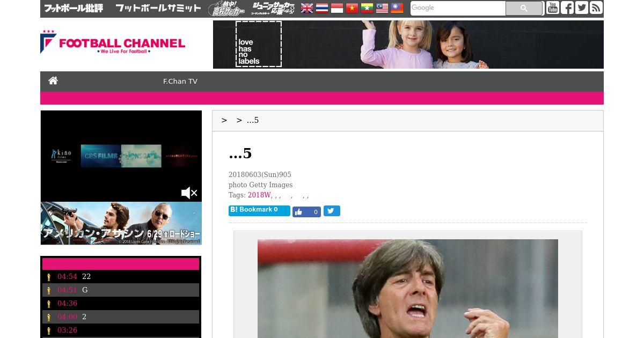
Task: Select the Thailand flag language icon
Action: pyautogui.click(x=322, y=8)
